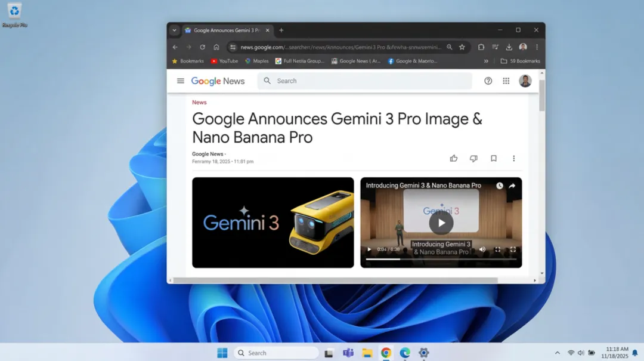Open the Google News hamburger menu
The image size is (644, 361).
[180, 81]
